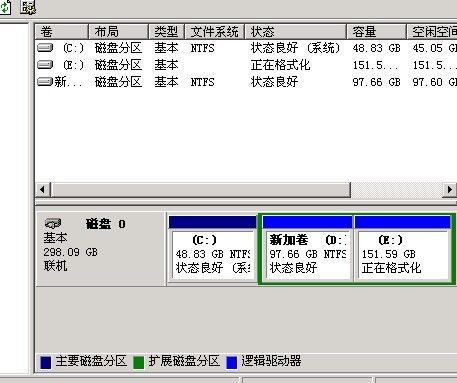Click the 48.83 GB capacity cell

click(x=376, y=48)
